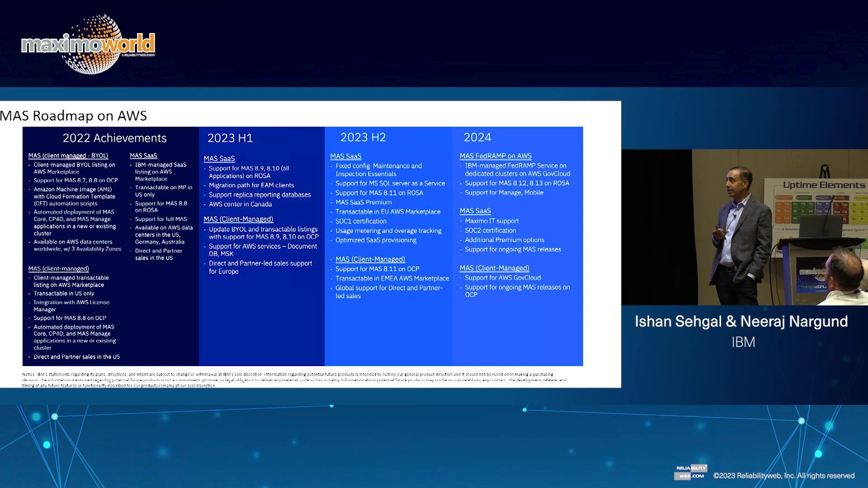Click "Transactable in EU AWS Marketplace"

click(x=388, y=212)
